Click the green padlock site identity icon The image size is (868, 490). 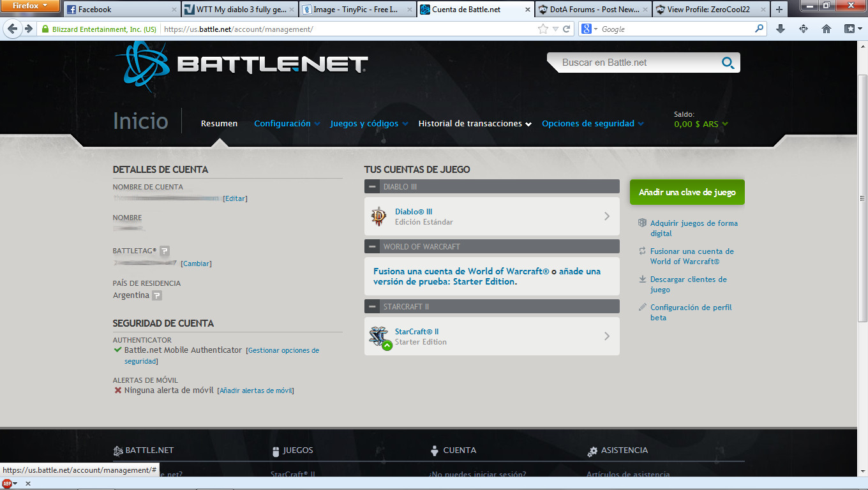[x=45, y=29]
